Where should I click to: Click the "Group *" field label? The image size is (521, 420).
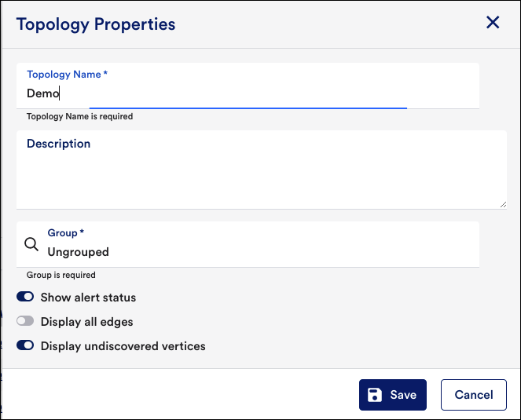66,233
